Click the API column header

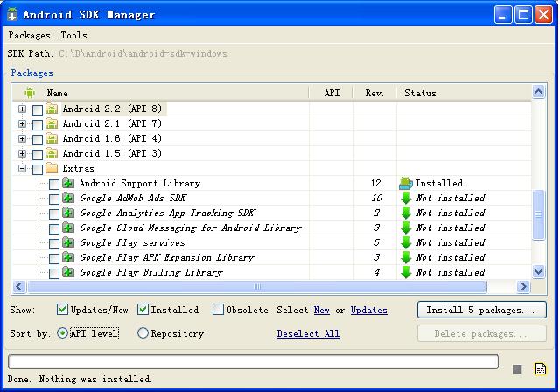tap(331, 93)
